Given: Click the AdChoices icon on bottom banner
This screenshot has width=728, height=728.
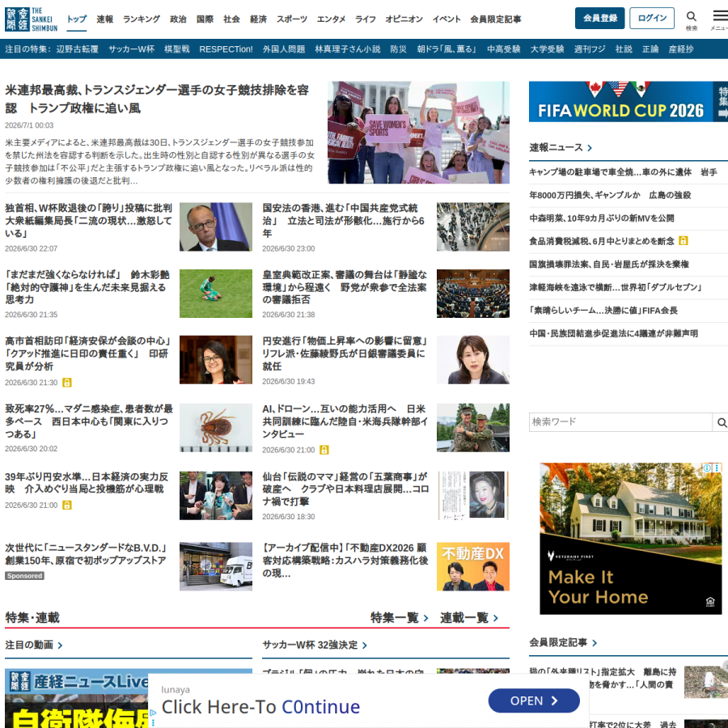Looking at the screenshot, I should pos(153,713).
